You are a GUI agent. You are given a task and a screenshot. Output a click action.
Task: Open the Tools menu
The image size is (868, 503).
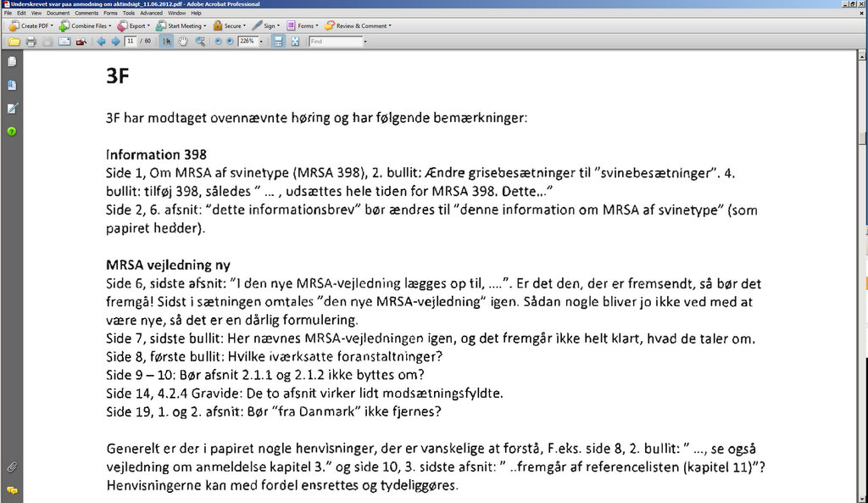(x=129, y=13)
